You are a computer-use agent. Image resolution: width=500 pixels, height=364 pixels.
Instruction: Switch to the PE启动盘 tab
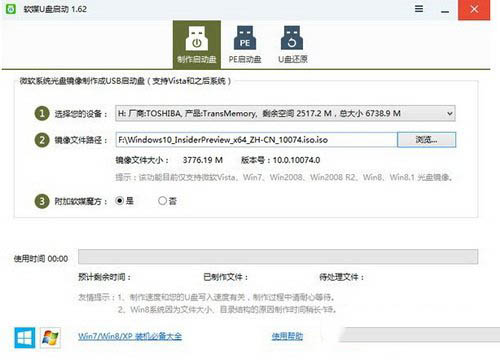[x=245, y=45]
